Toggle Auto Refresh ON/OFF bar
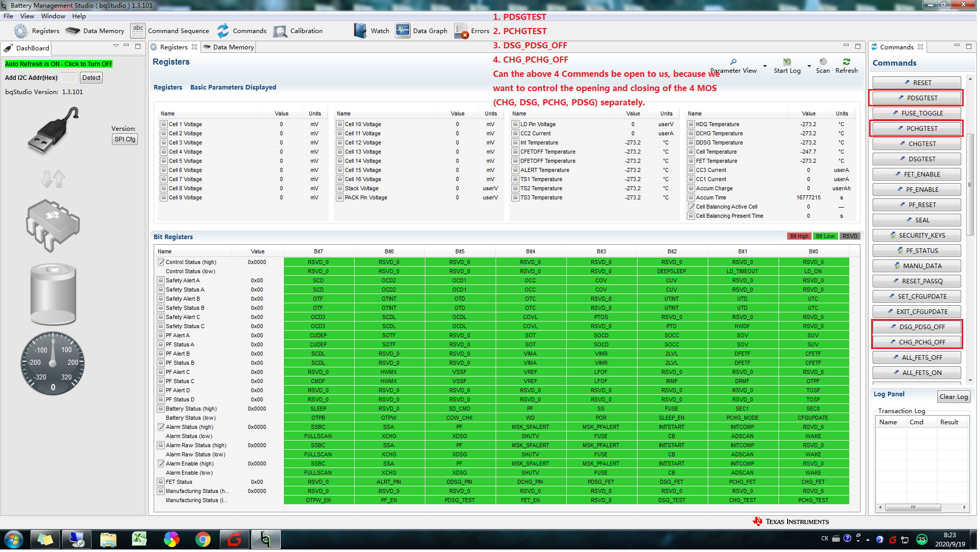The width and height of the screenshot is (980, 552). [59, 64]
